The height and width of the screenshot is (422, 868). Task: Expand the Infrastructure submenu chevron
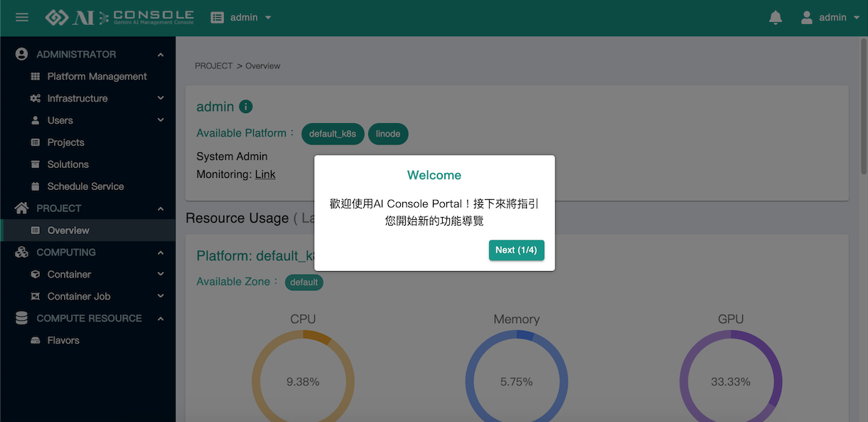(x=161, y=98)
